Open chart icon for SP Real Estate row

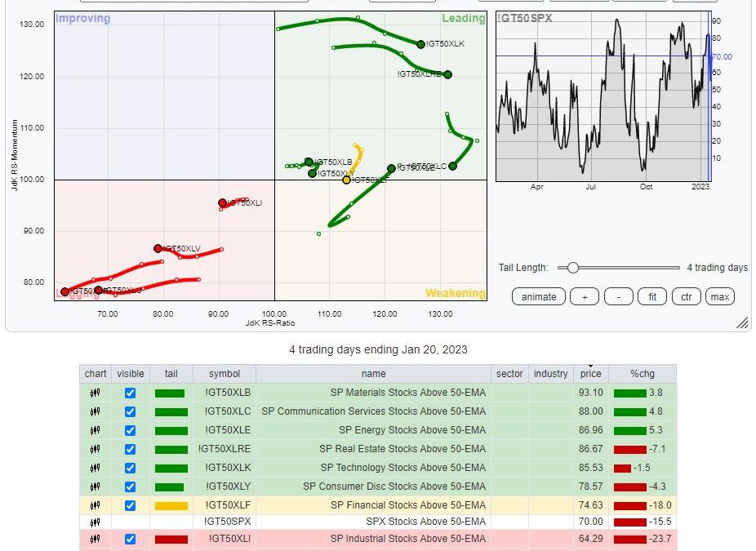(x=96, y=449)
